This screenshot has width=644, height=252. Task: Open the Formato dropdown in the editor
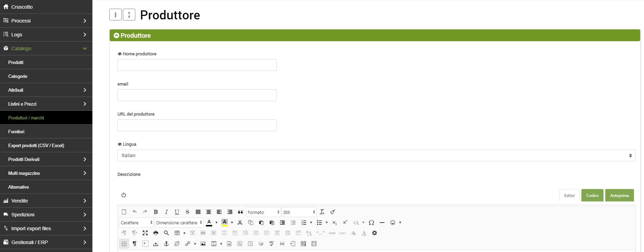[263, 212]
